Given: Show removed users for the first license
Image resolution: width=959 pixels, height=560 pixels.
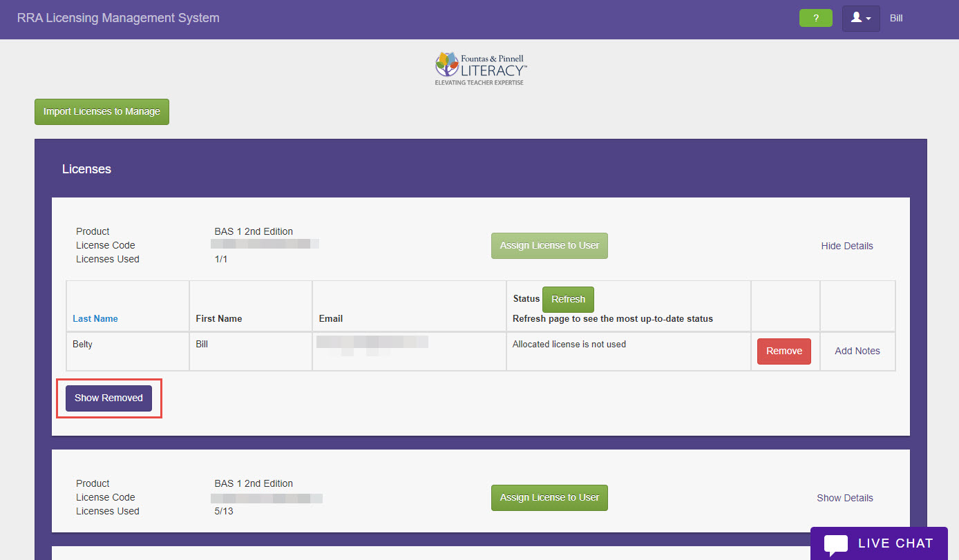Looking at the screenshot, I should pos(108,398).
